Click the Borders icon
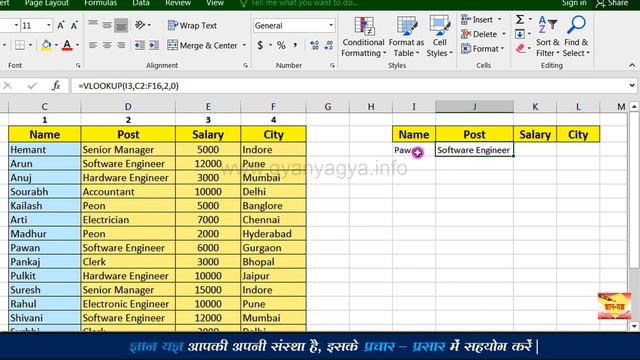 (x=20, y=45)
